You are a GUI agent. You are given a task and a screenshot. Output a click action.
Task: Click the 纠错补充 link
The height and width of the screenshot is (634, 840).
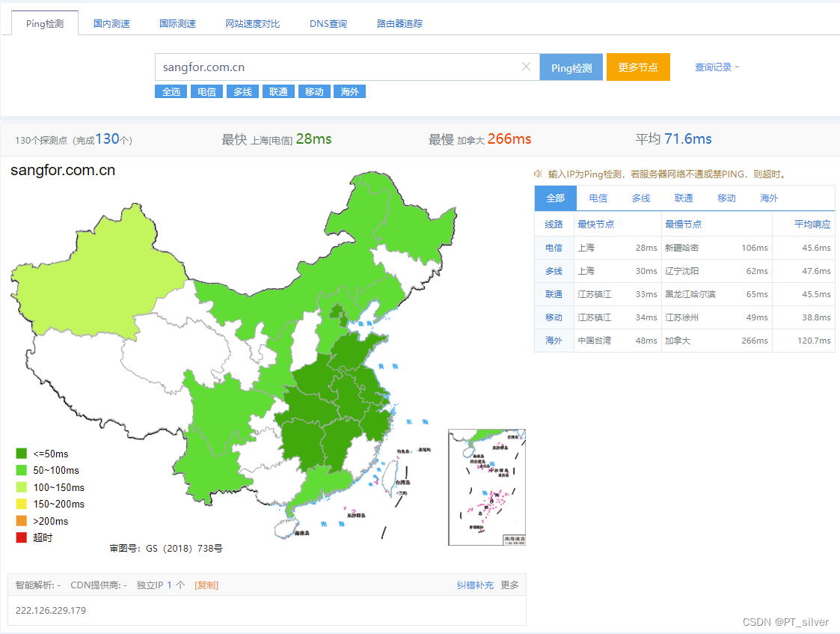click(x=475, y=585)
